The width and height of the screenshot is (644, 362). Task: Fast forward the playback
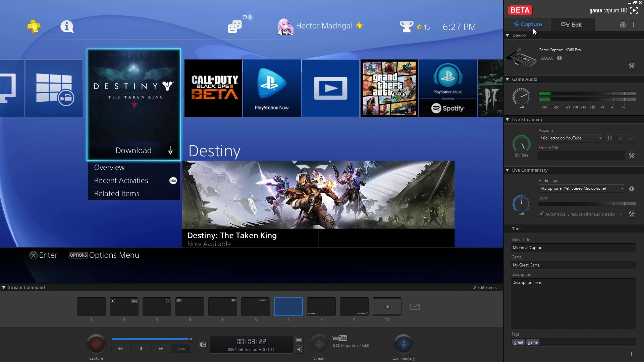coord(161,349)
